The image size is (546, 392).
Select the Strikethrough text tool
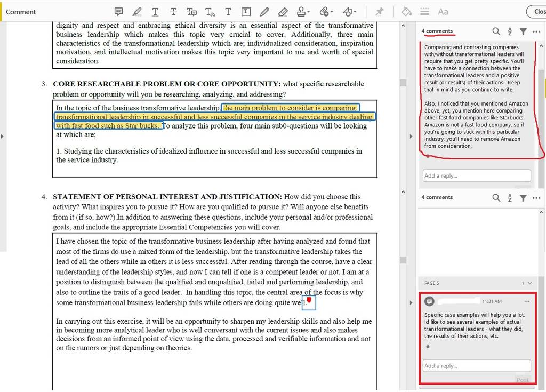tap(173, 12)
